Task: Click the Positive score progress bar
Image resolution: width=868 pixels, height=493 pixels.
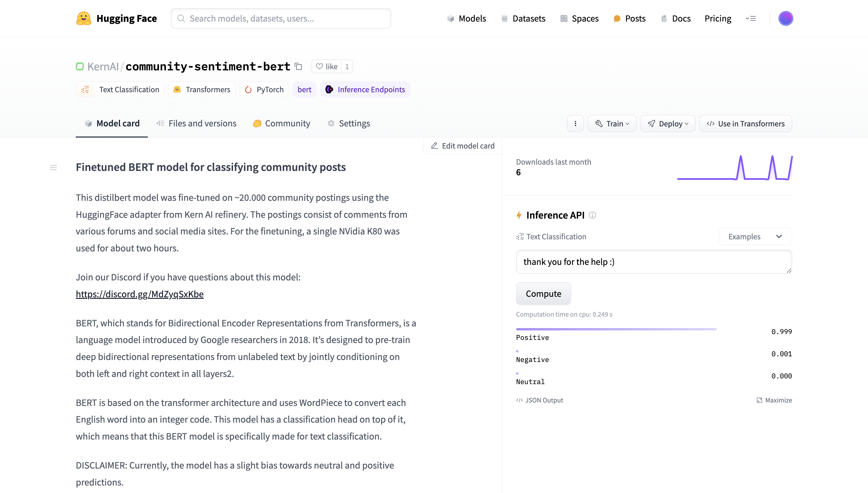Action: (x=616, y=329)
